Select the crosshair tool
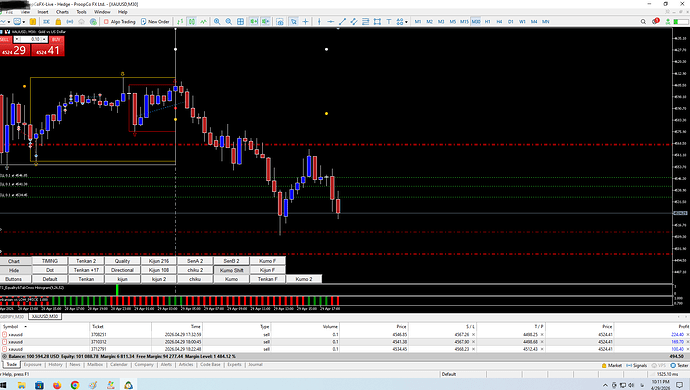The image size is (690, 390). 305,22
